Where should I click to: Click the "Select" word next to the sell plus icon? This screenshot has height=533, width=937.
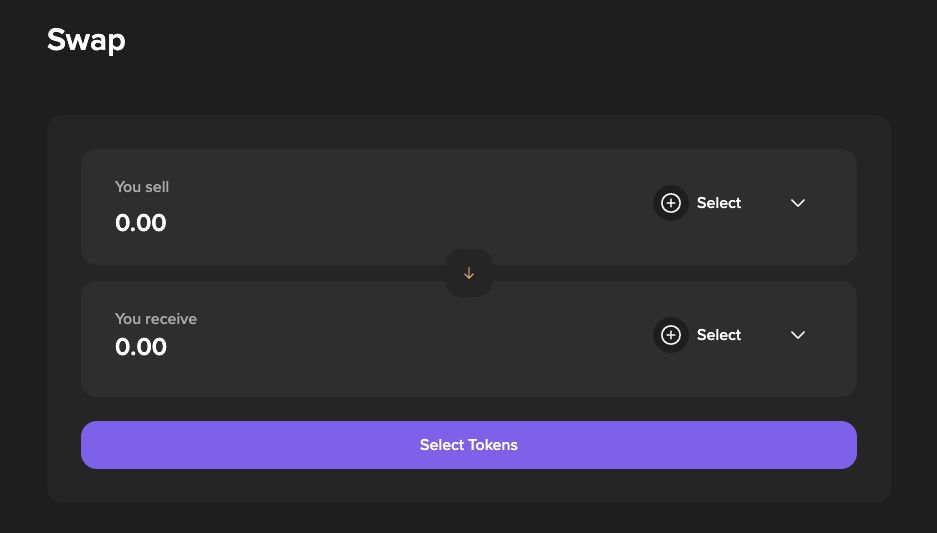[x=719, y=203]
